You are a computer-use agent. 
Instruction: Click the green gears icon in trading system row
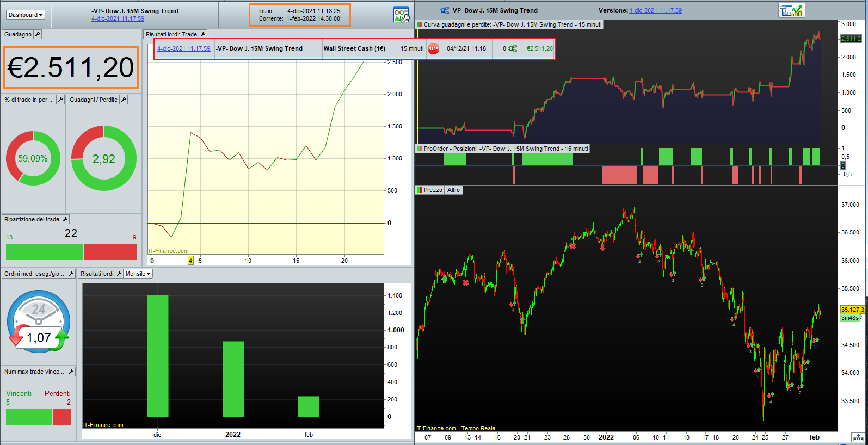coord(513,48)
